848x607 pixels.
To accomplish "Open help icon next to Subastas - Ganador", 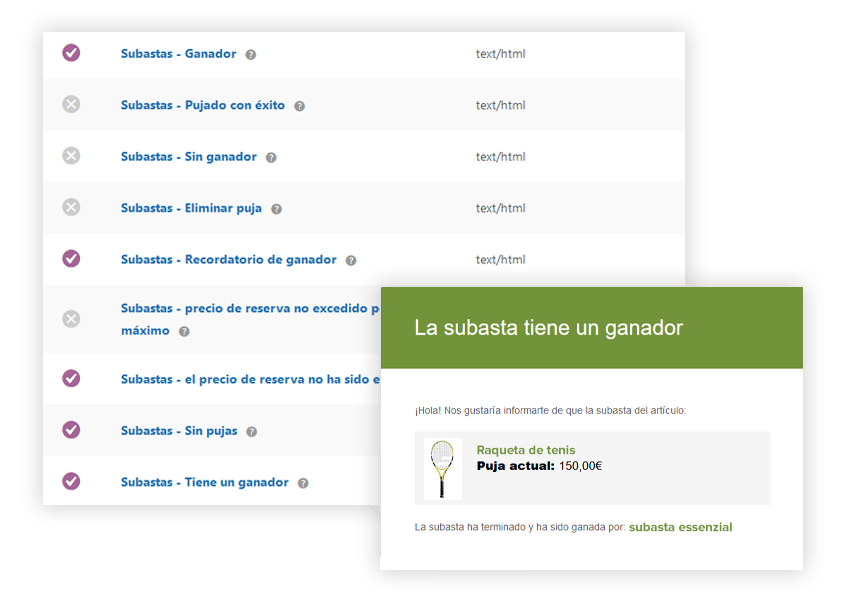I will point(250,55).
